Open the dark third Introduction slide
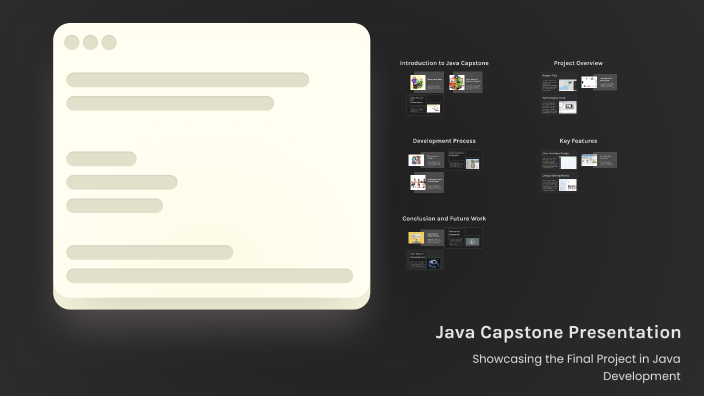The width and height of the screenshot is (704, 396). click(425, 105)
